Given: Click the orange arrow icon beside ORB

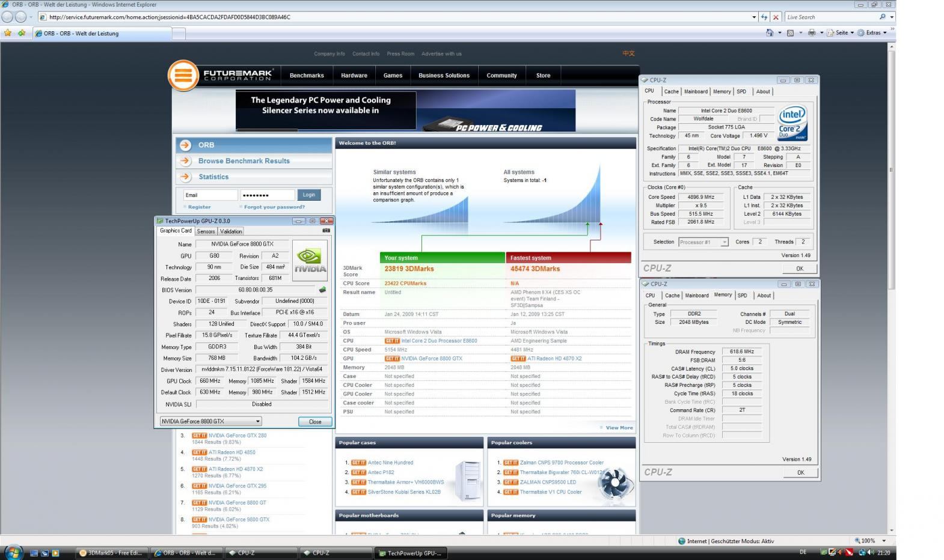Looking at the screenshot, I should [x=185, y=145].
